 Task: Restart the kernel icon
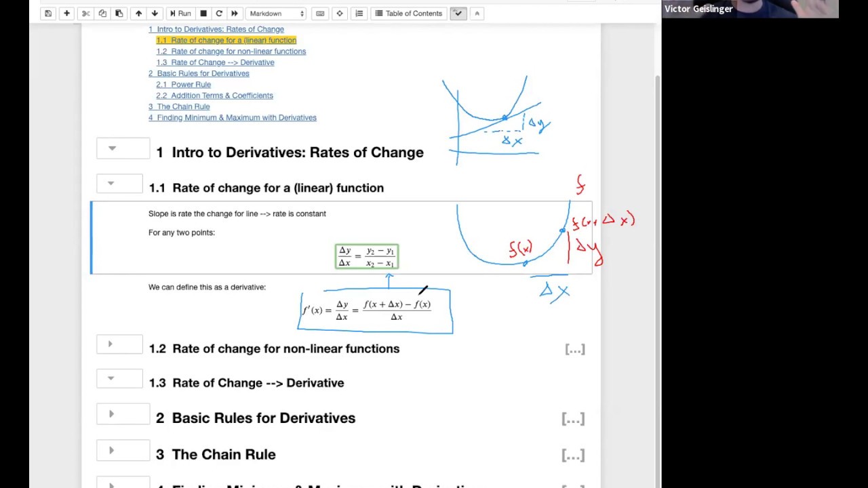[x=218, y=14]
